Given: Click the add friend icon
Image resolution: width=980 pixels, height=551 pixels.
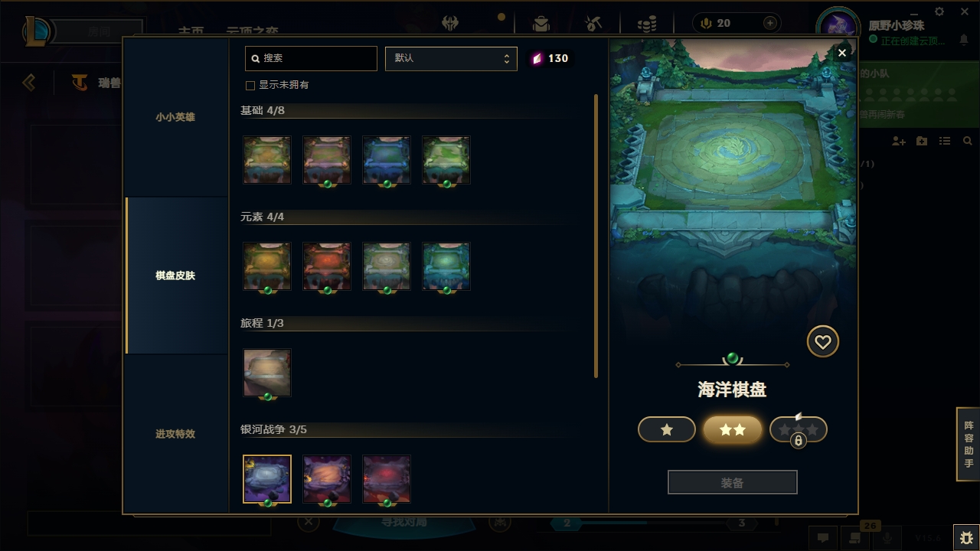Looking at the screenshot, I should pos(899,142).
